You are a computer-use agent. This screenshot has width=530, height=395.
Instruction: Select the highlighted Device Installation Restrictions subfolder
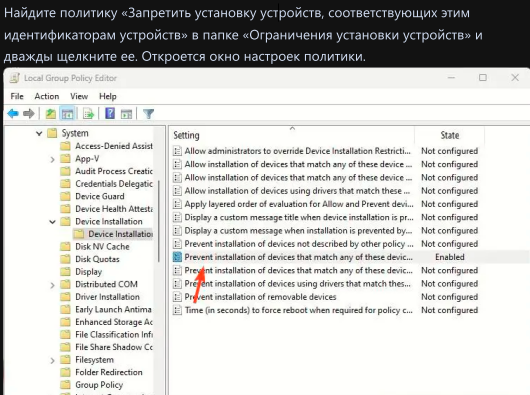[x=113, y=234]
